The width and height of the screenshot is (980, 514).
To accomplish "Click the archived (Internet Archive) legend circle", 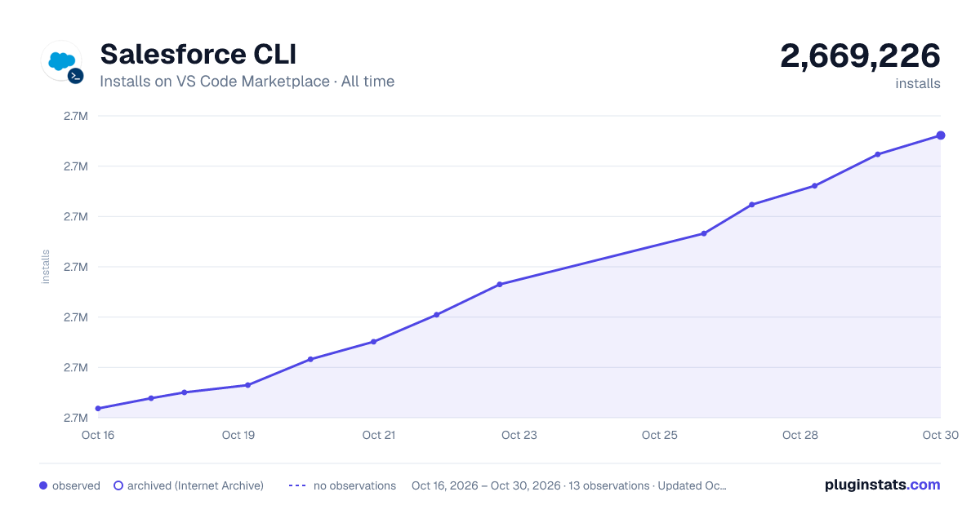I will click(118, 485).
